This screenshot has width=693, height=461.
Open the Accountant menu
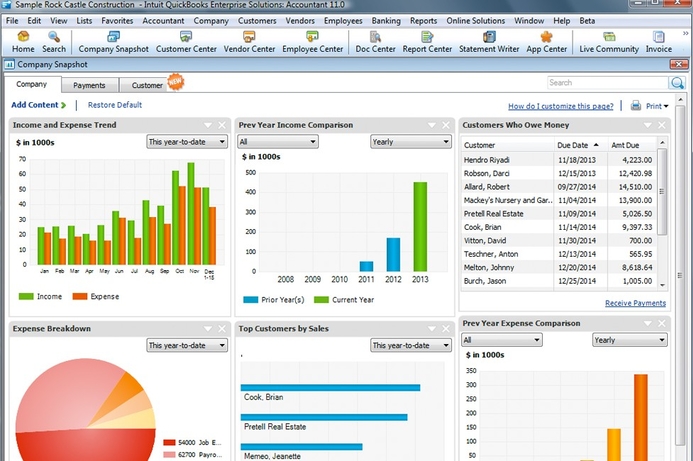coord(163,21)
